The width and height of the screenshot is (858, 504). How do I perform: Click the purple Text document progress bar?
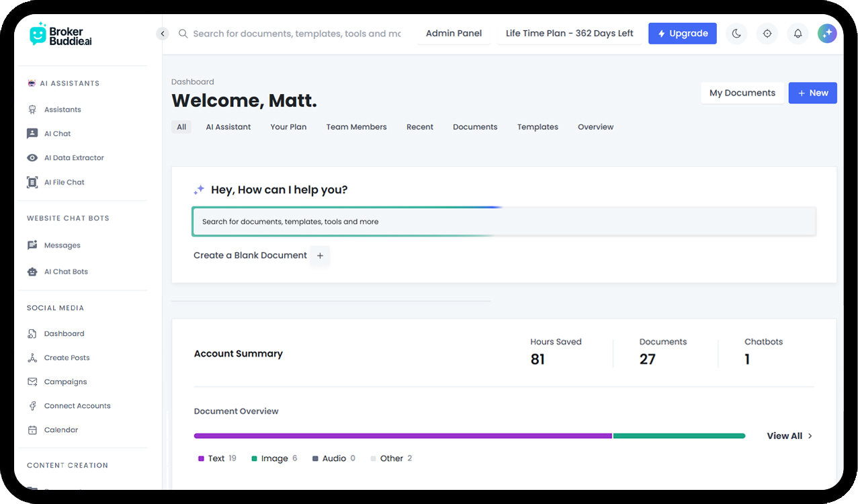[x=402, y=436]
